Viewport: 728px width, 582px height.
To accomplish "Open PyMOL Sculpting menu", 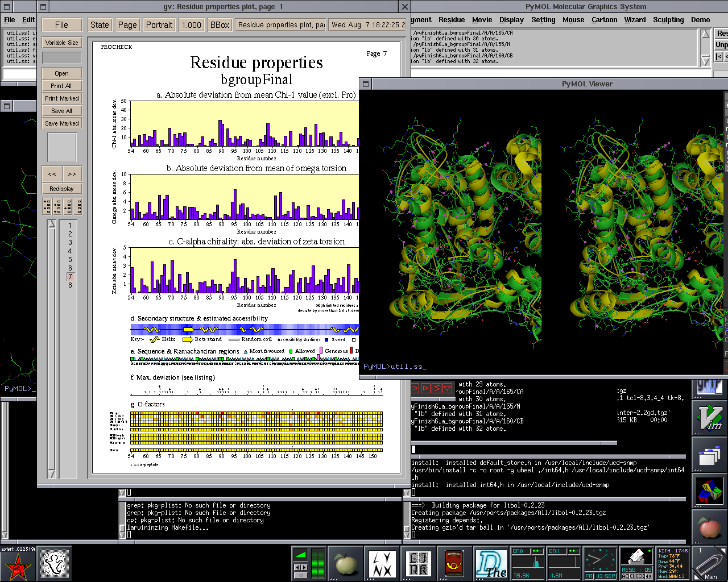I will (668, 20).
